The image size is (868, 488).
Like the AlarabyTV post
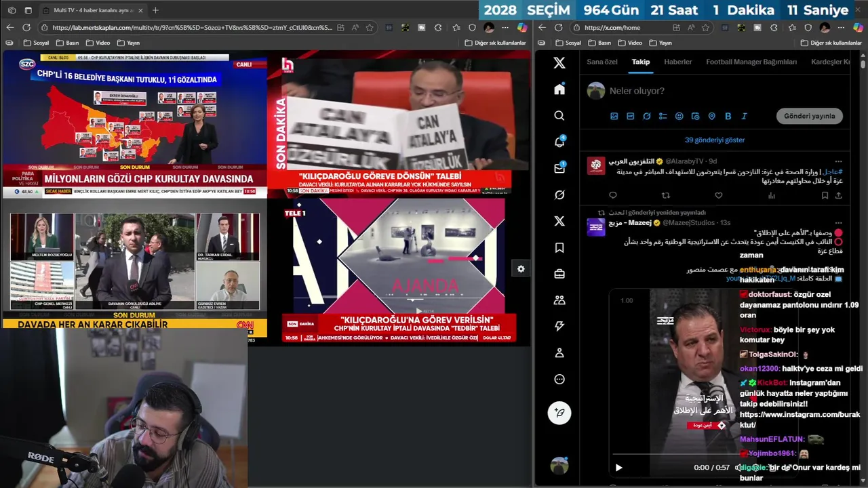pos(719,195)
